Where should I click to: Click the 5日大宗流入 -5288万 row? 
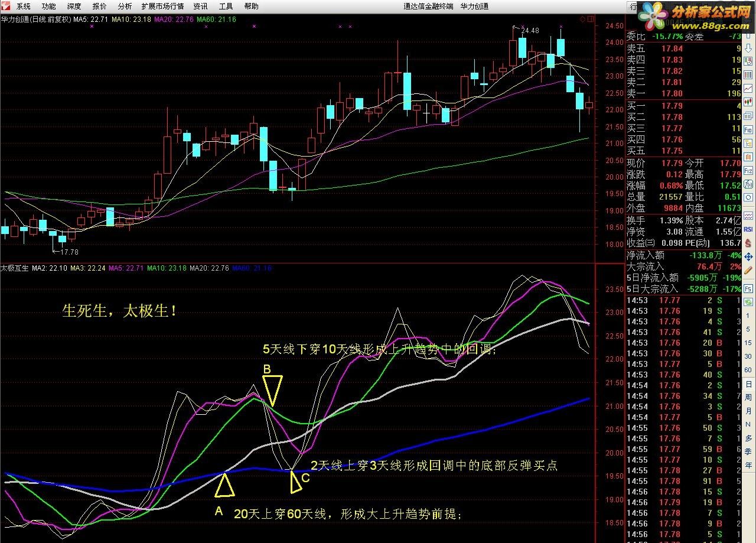683,289
